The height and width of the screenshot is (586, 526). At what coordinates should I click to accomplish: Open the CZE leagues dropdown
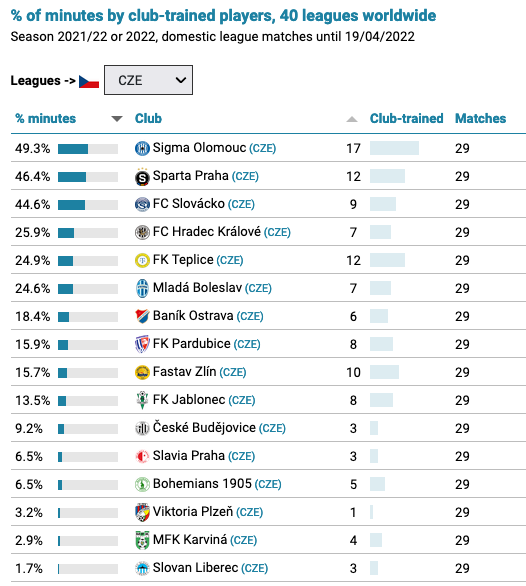[x=148, y=80]
